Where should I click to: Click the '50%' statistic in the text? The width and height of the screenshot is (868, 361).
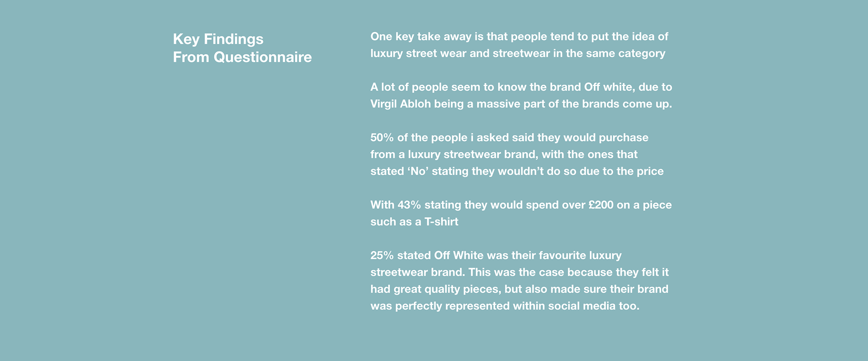[x=382, y=137]
